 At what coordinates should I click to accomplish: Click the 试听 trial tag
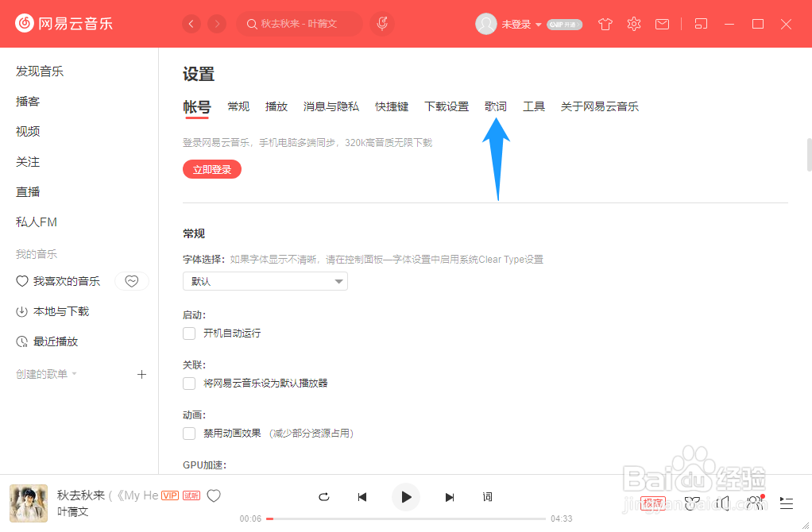tap(191, 495)
